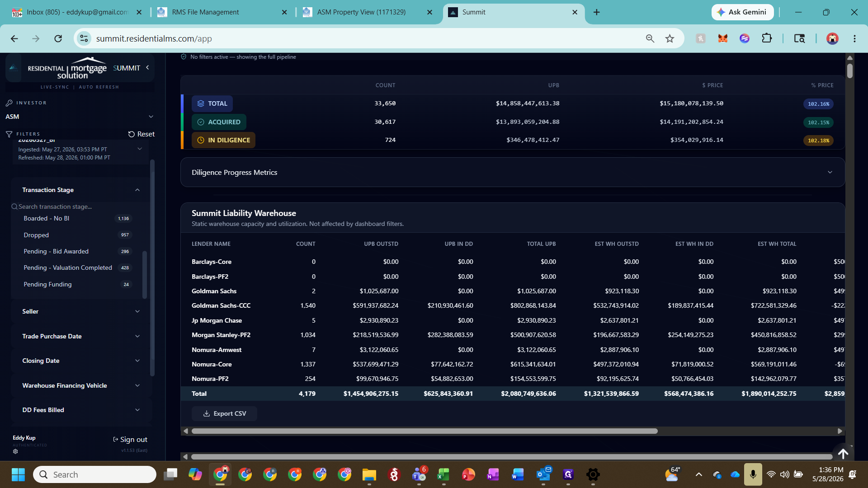Screen dimensions: 868x488
Task: Click the browser address bar URL
Action: (x=154, y=38)
